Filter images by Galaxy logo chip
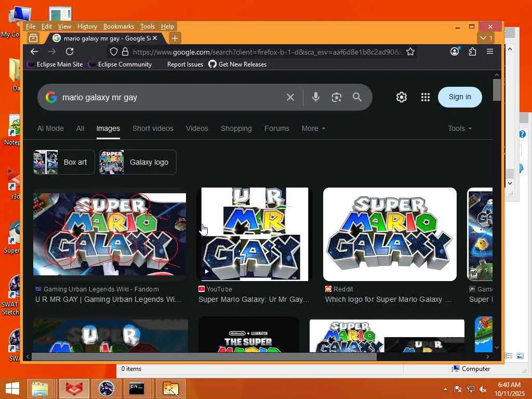The image size is (532, 399). click(138, 162)
